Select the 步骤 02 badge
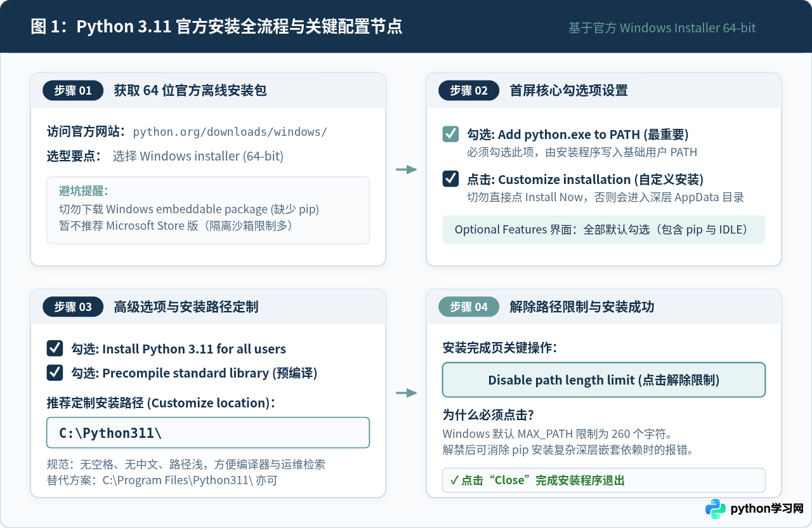Image resolution: width=812 pixels, height=528 pixels. point(469,90)
